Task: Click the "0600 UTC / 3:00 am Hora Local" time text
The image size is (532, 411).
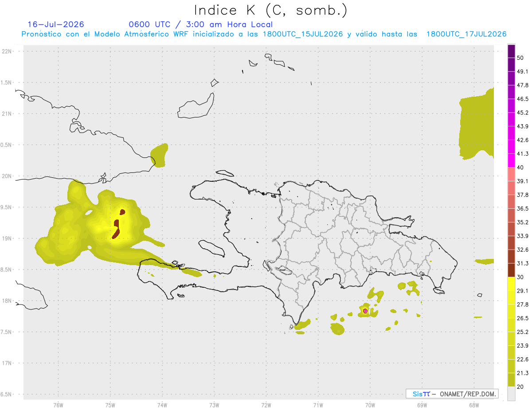Action: 200,24
